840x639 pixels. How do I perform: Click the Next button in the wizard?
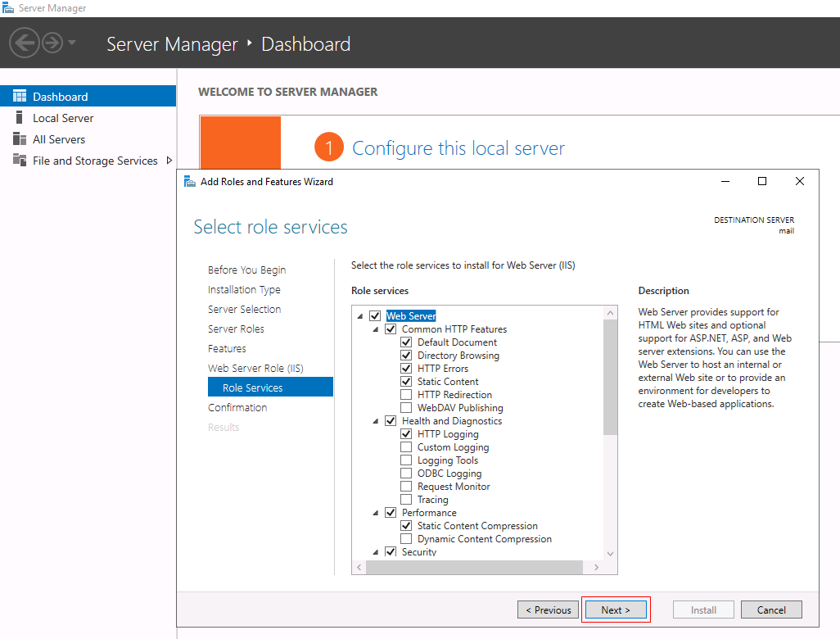coord(616,610)
